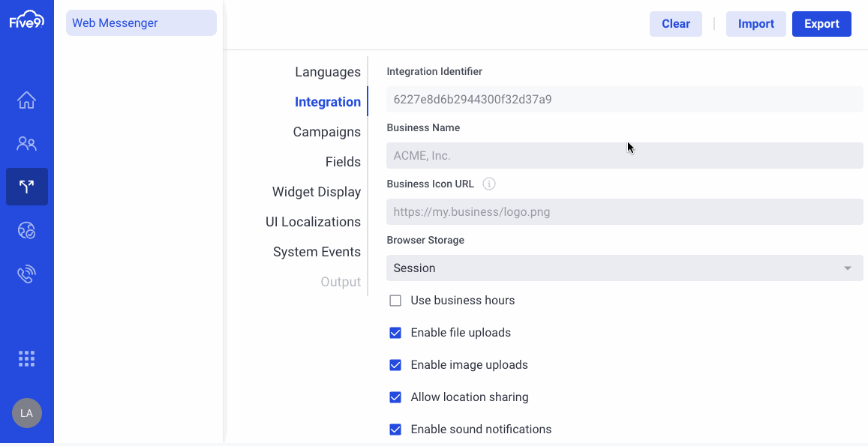Open the phone calling sidebar icon
This screenshot has width=868, height=446.
tap(26, 274)
